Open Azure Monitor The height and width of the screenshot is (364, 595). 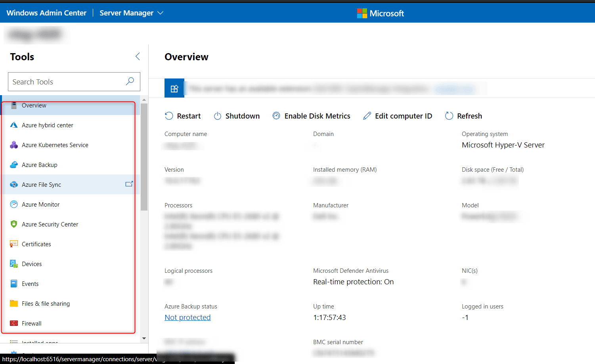point(70,205)
